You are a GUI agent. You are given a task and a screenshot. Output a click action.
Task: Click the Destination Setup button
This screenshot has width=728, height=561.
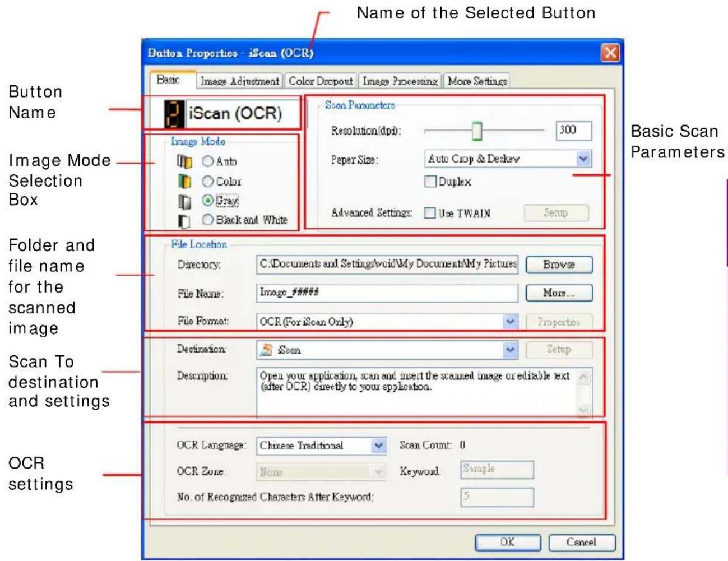pyautogui.click(x=559, y=349)
